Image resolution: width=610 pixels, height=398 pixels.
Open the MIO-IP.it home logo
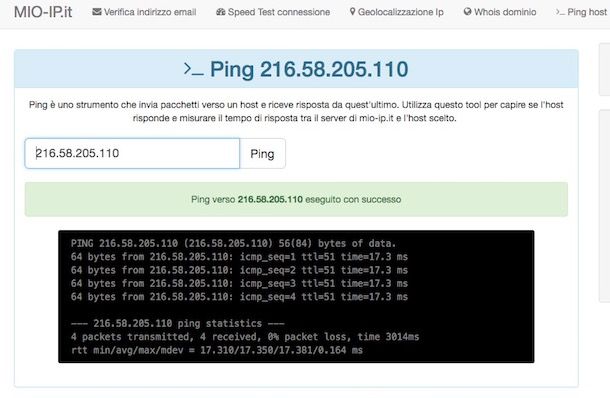pos(43,12)
